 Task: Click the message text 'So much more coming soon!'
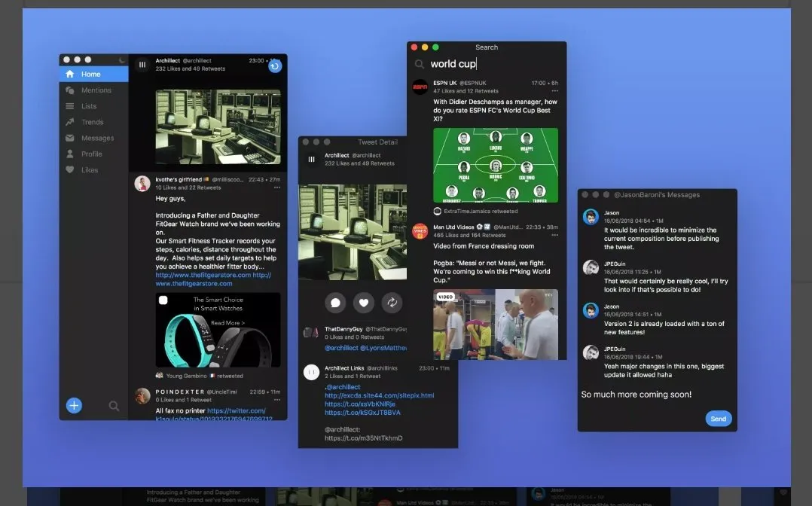pos(636,394)
